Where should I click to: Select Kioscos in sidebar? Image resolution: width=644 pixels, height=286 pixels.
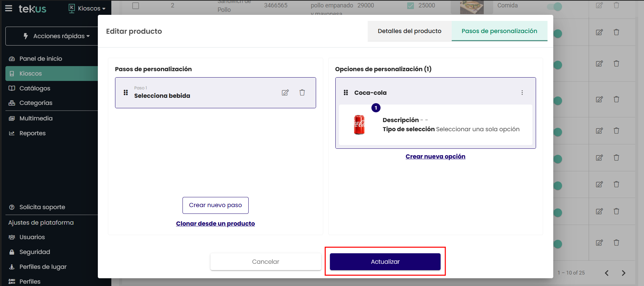[51, 74]
